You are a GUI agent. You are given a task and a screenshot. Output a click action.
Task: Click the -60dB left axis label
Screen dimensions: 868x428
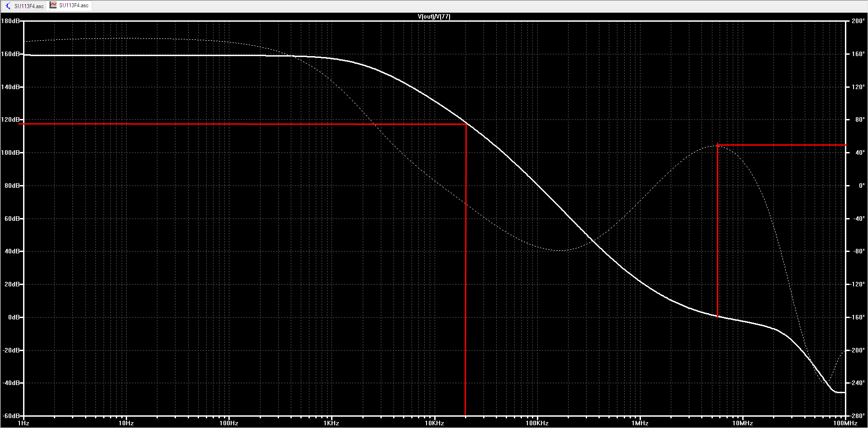11,416
